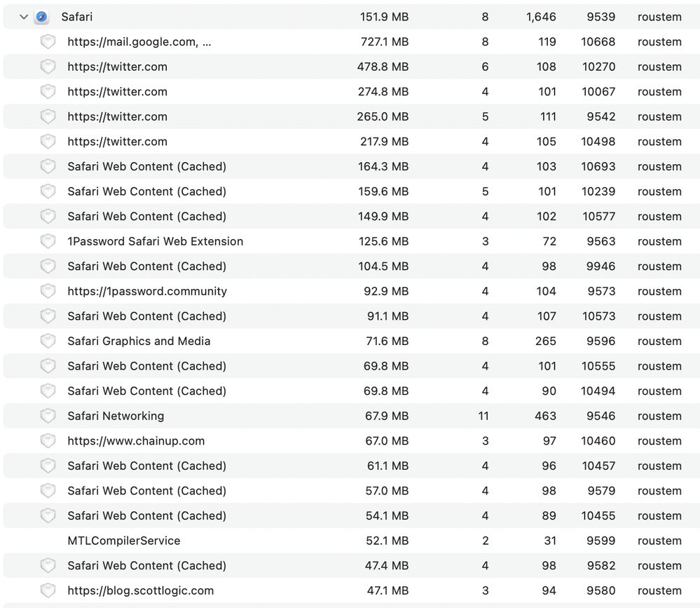Select the https://blog.scottlogic.com process name
This screenshot has width=700, height=608.
[x=140, y=590]
